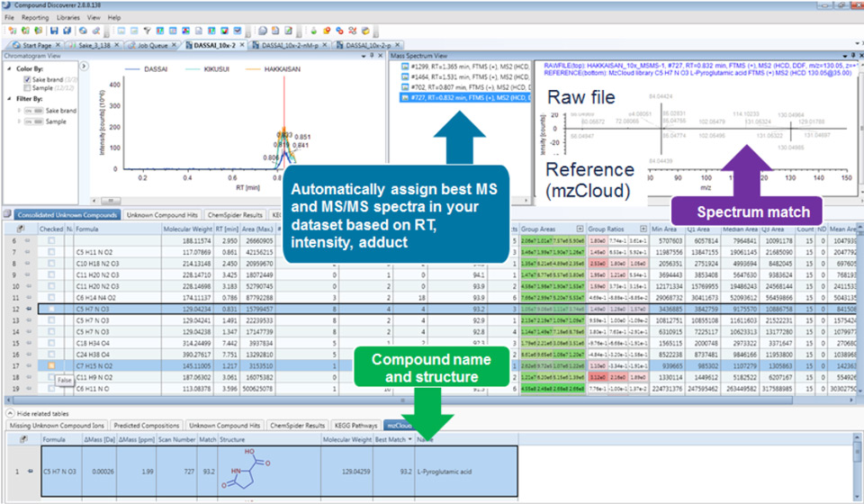The height and width of the screenshot is (504, 864).
Task: Click the main table horizontal scrollbar
Action: point(402,400)
